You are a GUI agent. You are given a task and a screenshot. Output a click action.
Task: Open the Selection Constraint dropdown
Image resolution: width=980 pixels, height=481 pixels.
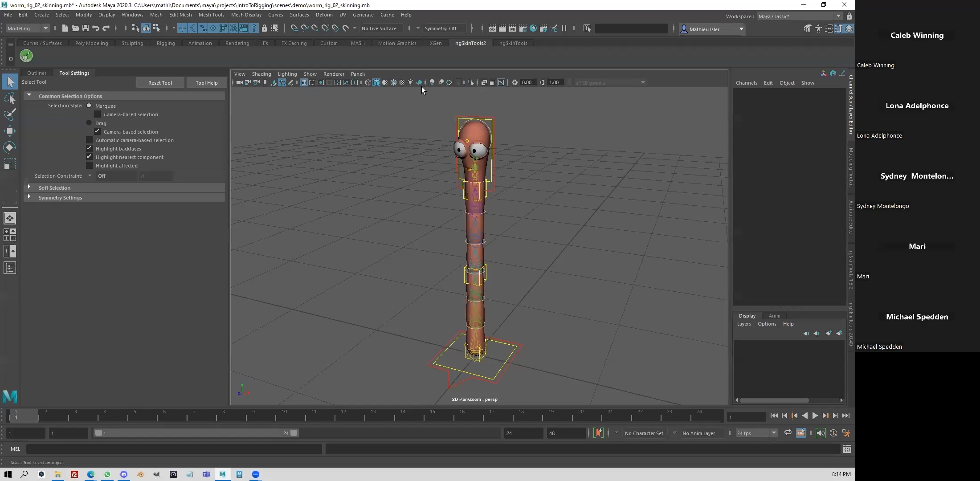click(x=90, y=176)
